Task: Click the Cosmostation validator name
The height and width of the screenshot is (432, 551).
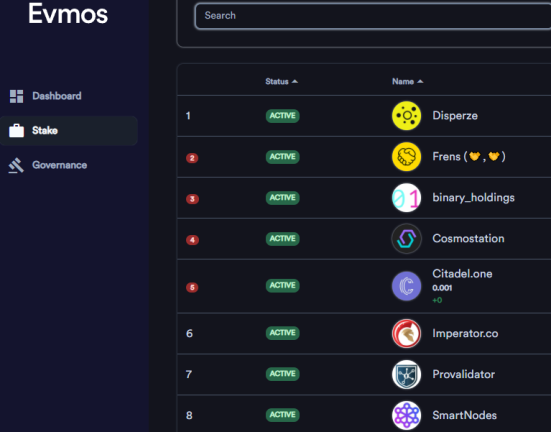Action: click(468, 239)
